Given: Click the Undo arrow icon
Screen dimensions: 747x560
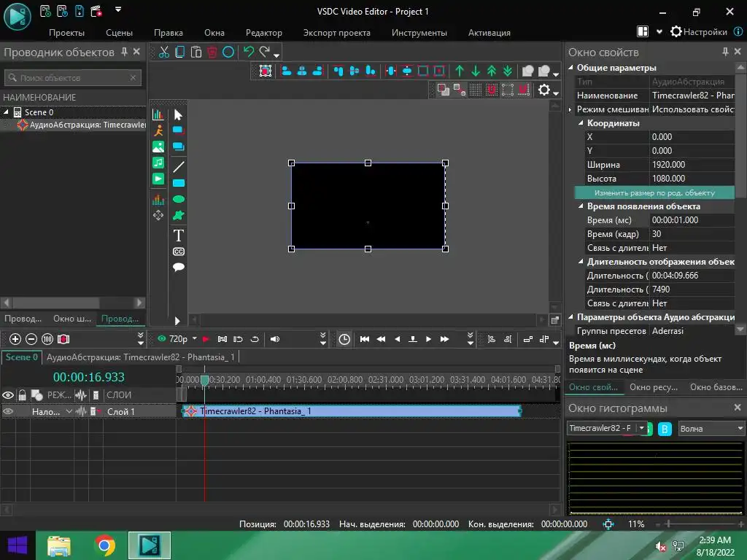Looking at the screenshot, I should [249, 52].
